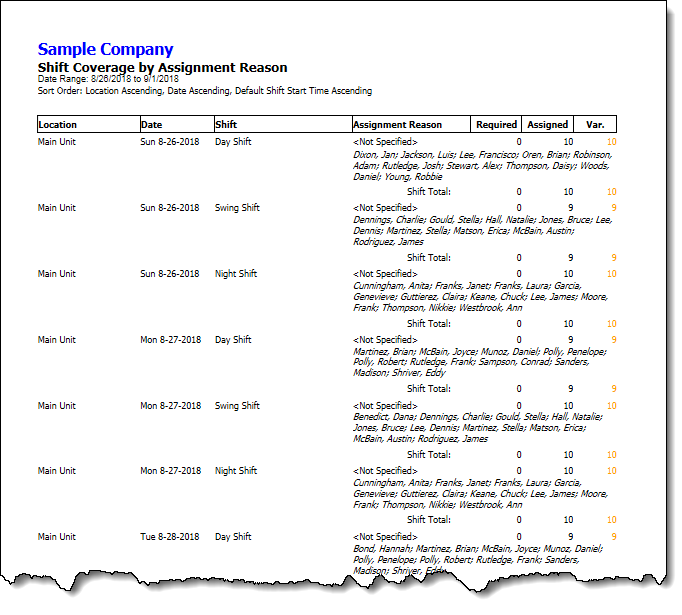Screen dimensions: 682x615
Task: Click Shift Total label under Sun Day Shift
Action: tap(428, 192)
